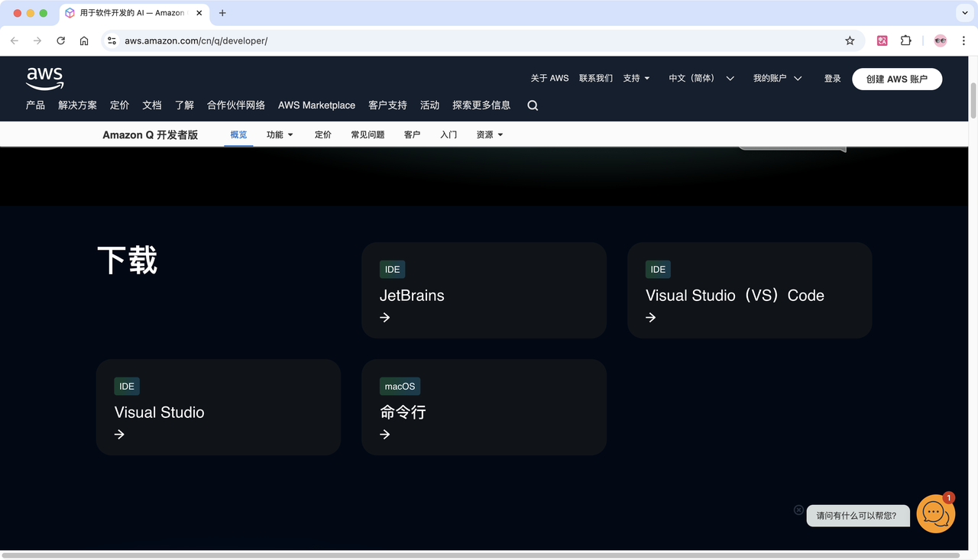Open the browser extensions puzzle icon
978x560 pixels.
click(906, 40)
